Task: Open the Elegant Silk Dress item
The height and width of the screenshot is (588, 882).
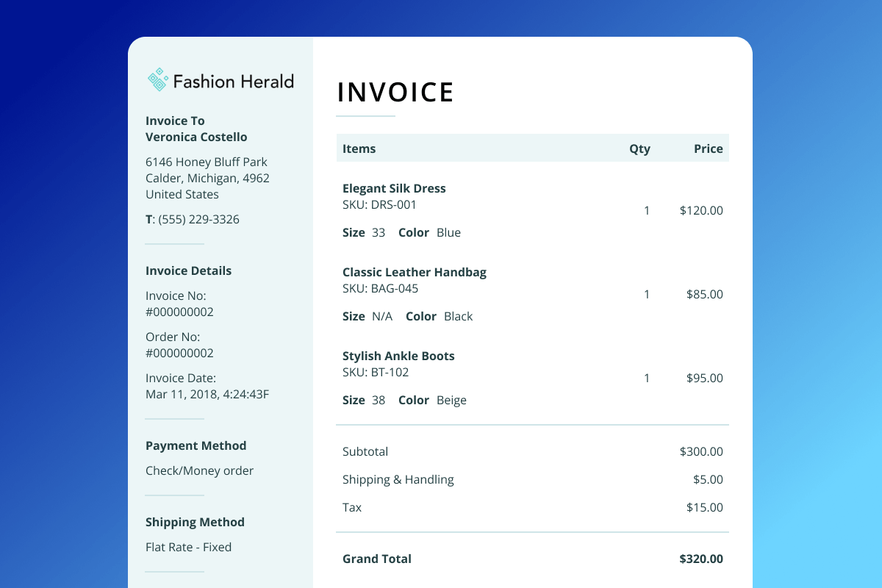Action: (x=394, y=188)
